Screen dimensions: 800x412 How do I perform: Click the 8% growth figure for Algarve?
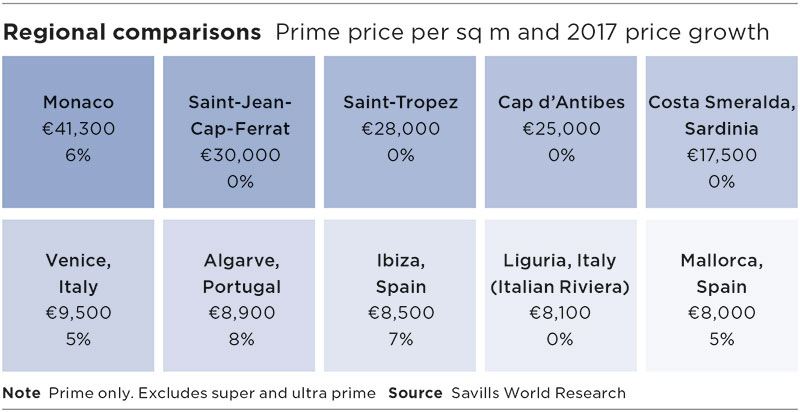(241, 340)
